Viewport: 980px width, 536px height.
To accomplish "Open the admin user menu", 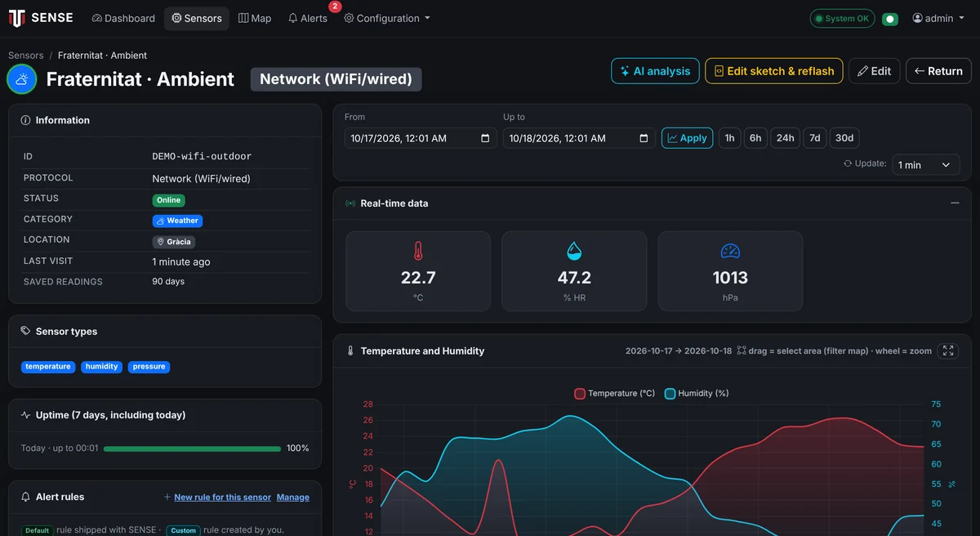I will coord(938,18).
